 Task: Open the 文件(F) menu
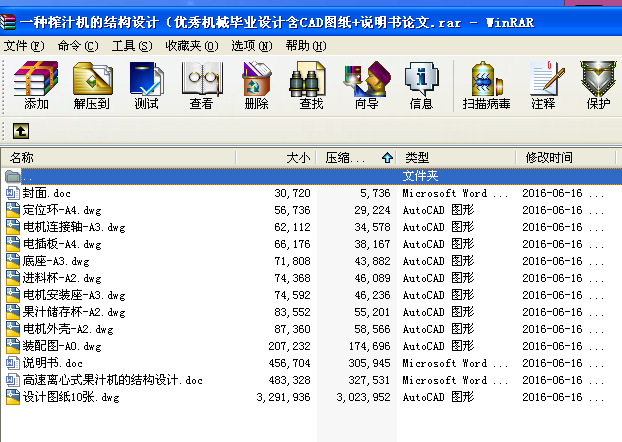24,46
